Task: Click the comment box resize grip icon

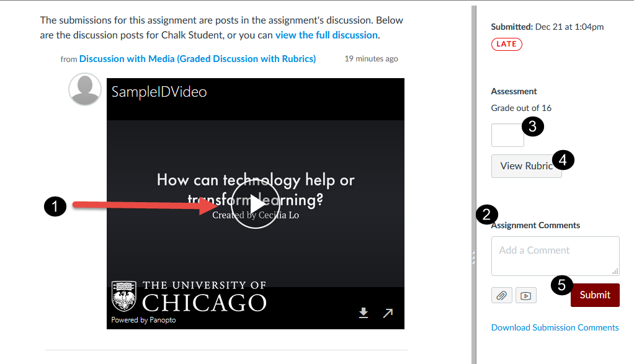Action: tap(615, 272)
